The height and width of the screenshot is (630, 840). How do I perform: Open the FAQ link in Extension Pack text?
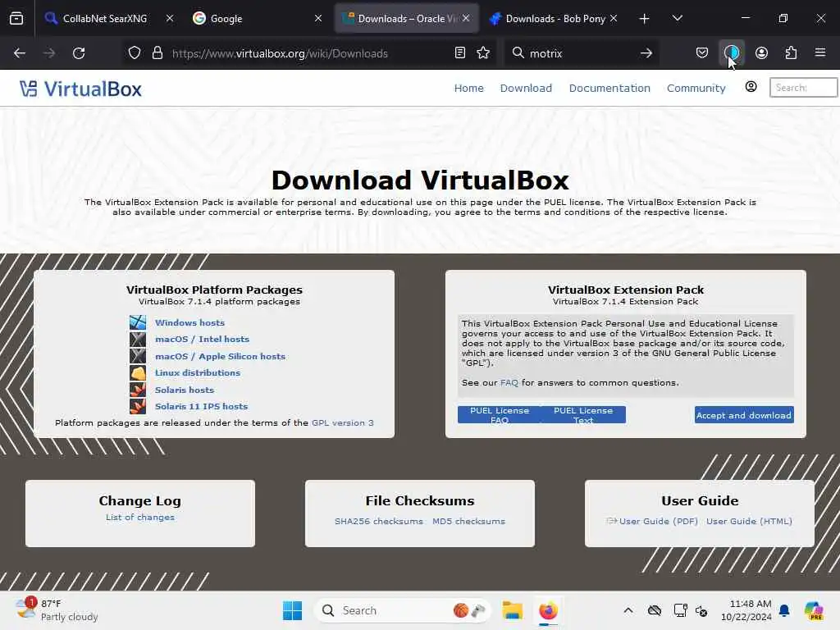tap(509, 383)
